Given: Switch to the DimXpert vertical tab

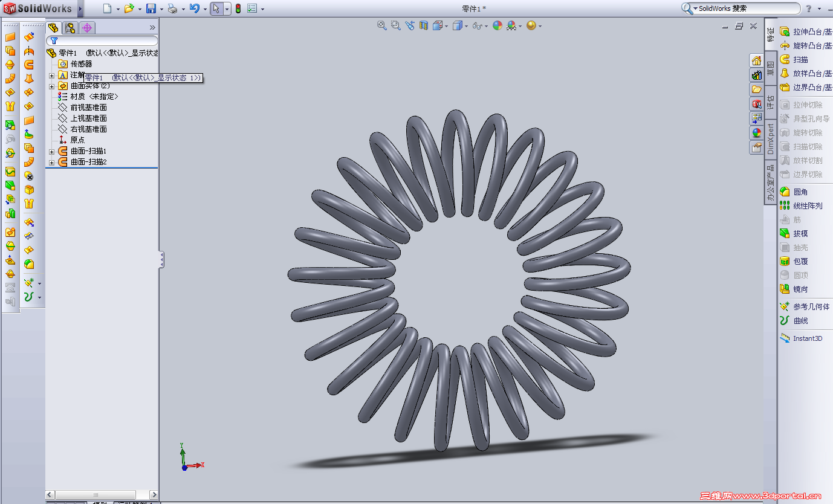Looking at the screenshot, I should (x=771, y=138).
